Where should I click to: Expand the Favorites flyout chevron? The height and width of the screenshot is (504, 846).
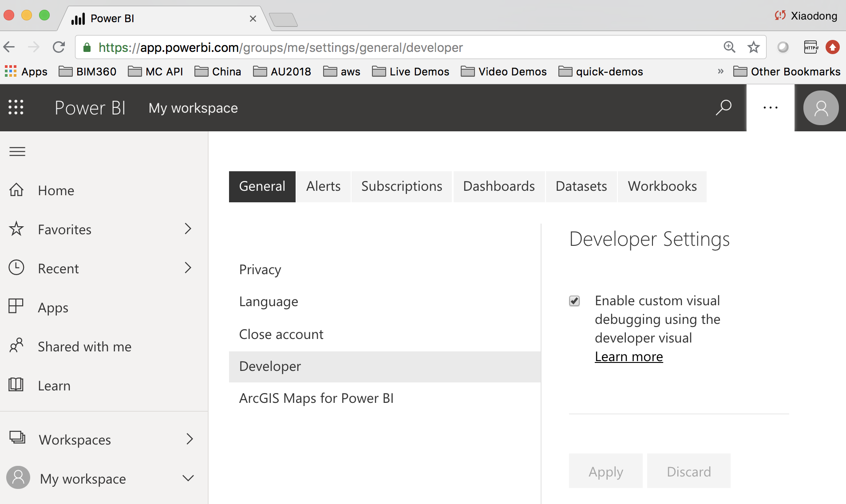coord(188,229)
